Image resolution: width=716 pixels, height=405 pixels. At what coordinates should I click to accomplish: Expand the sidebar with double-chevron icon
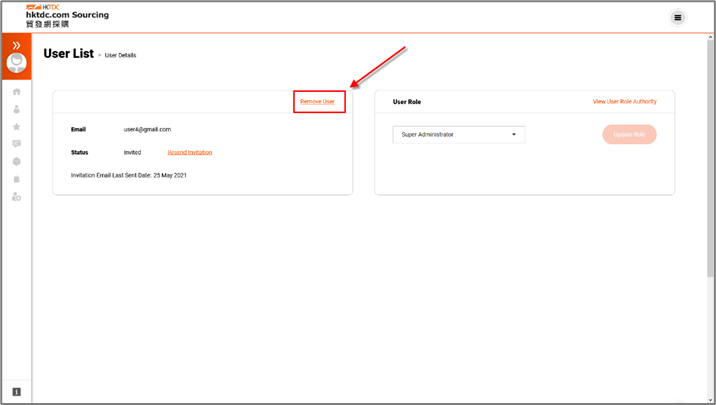point(16,45)
